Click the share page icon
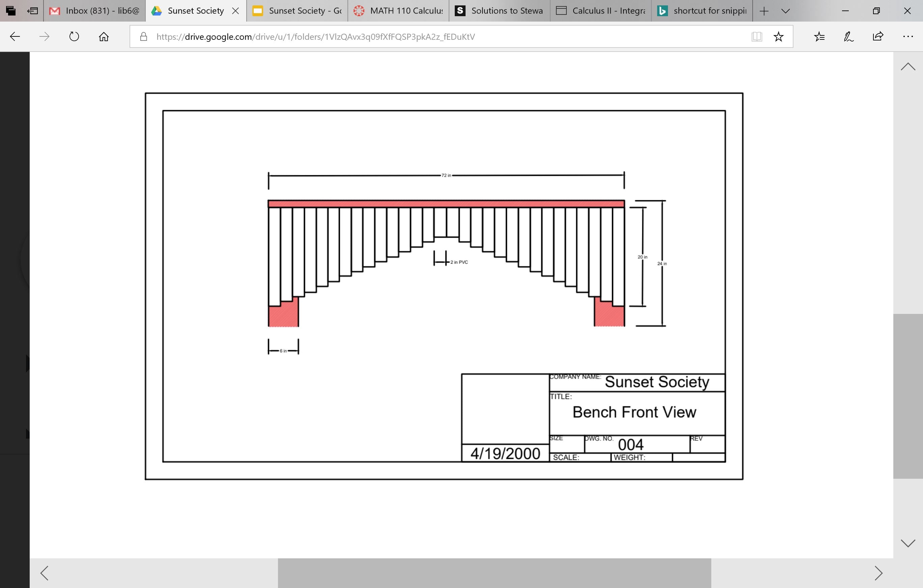This screenshot has height=588, width=923. pos(878,37)
